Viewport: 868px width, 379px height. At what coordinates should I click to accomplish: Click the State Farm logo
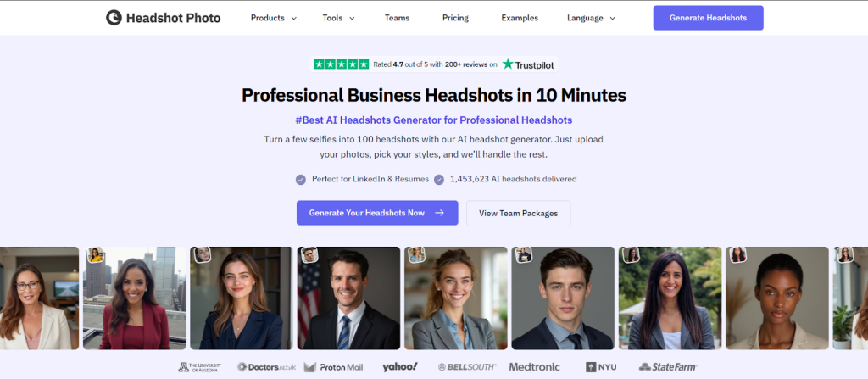pyautogui.click(x=667, y=367)
